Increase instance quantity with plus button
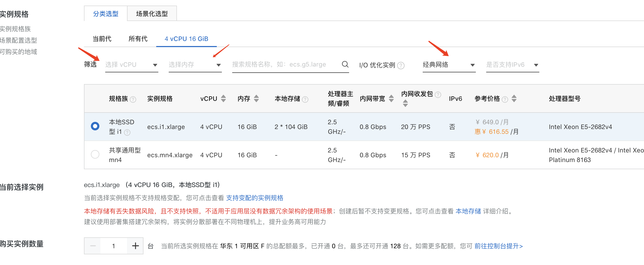The height and width of the screenshot is (265, 644). [x=135, y=246]
